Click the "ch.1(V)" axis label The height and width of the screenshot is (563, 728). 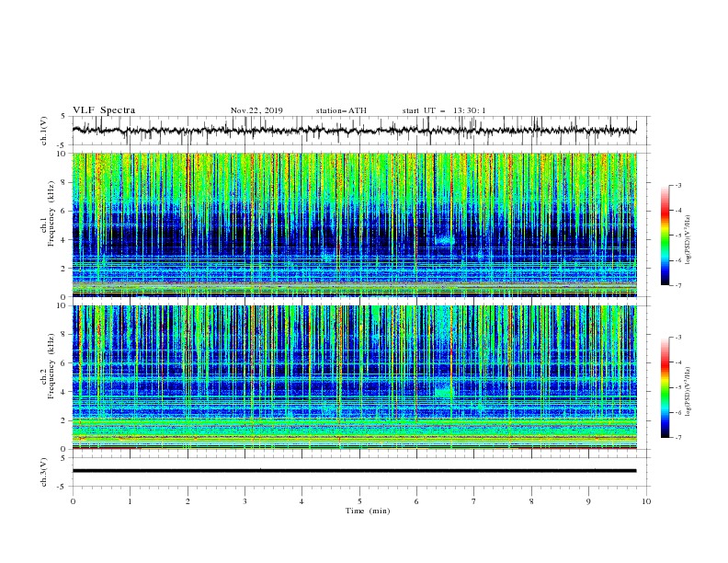tap(44, 131)
